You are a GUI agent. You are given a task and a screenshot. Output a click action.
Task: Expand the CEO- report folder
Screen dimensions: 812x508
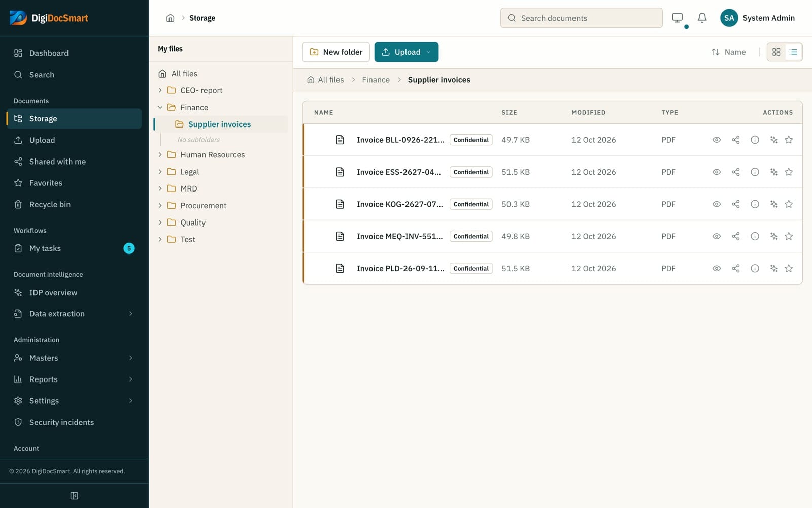pos(160,90)
